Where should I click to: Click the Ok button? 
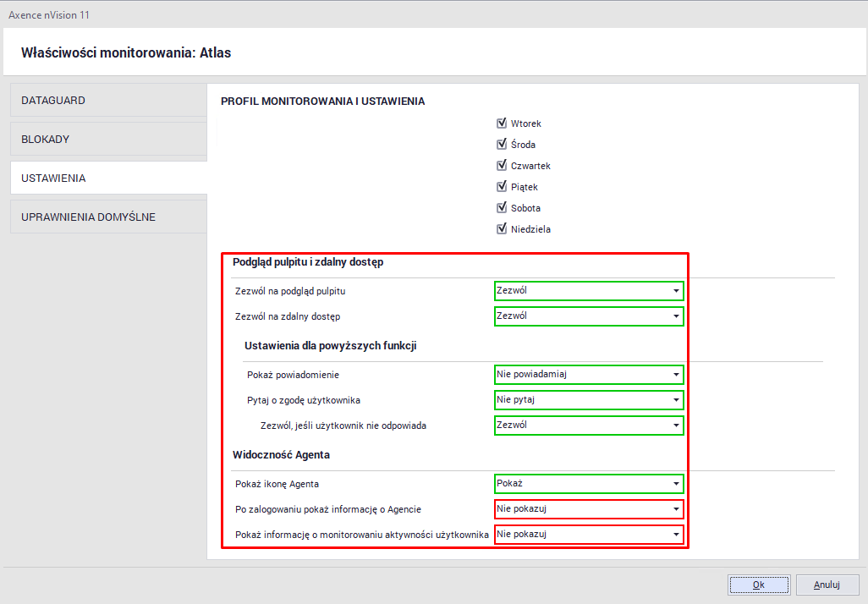point(759,585)
